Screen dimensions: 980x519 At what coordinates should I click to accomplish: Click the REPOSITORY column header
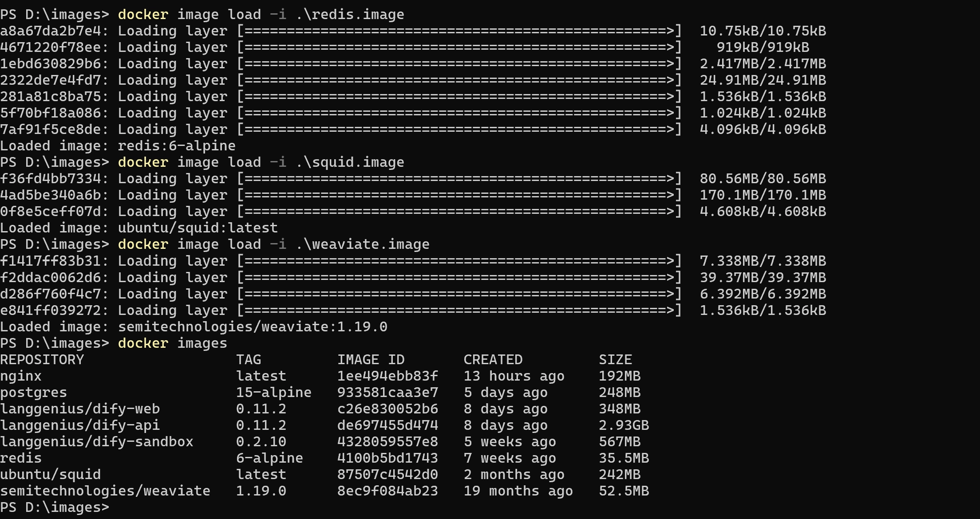click(42, 360)
